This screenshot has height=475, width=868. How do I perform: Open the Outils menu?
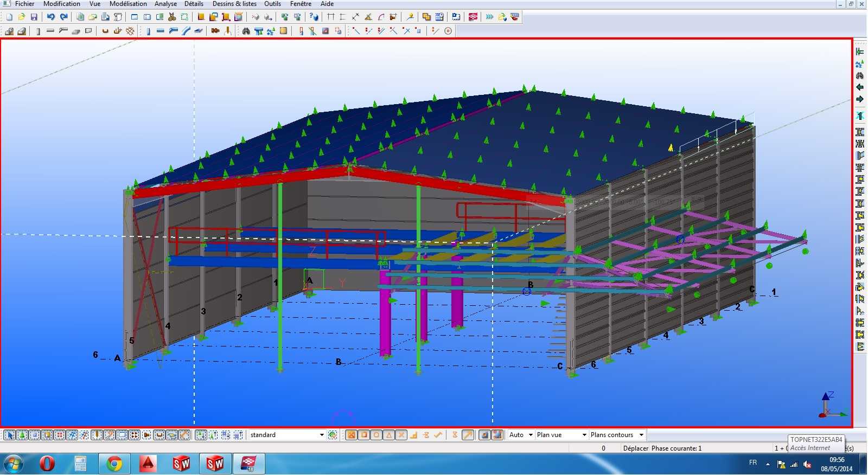[x=272, y=4]
